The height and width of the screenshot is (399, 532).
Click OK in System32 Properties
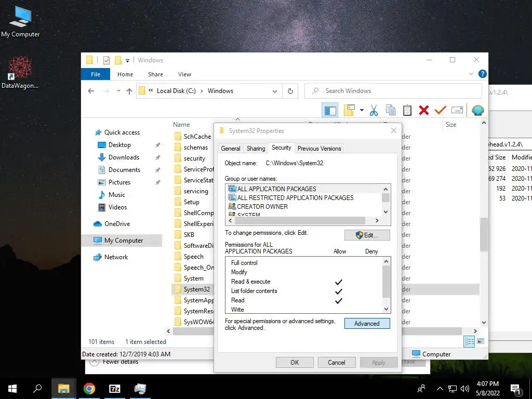[x=295, y=362]
